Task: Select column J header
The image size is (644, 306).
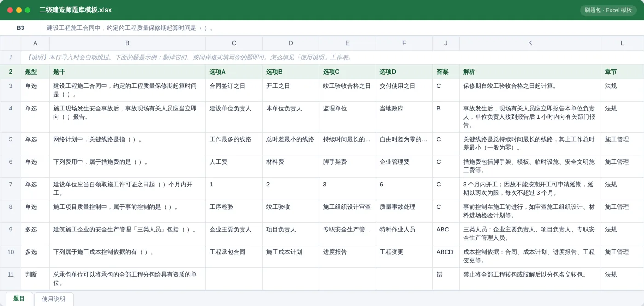Action: click(446, 43)
